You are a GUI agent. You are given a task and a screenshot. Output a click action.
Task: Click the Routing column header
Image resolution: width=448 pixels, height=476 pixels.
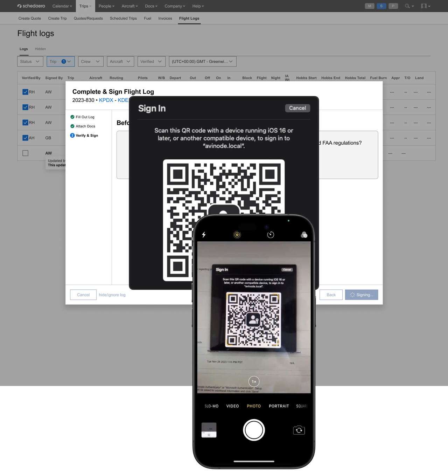[116, 78]
